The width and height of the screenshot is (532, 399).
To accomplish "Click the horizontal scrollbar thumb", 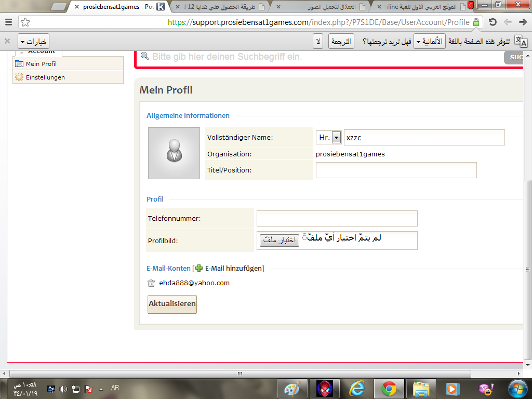I will 240,374.
